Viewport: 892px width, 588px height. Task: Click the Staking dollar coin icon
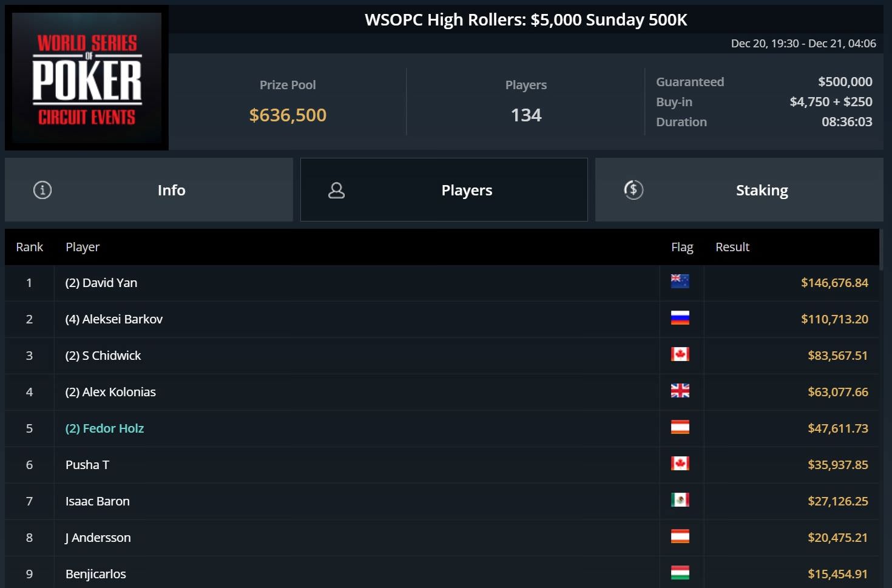[x=634, y=190]
